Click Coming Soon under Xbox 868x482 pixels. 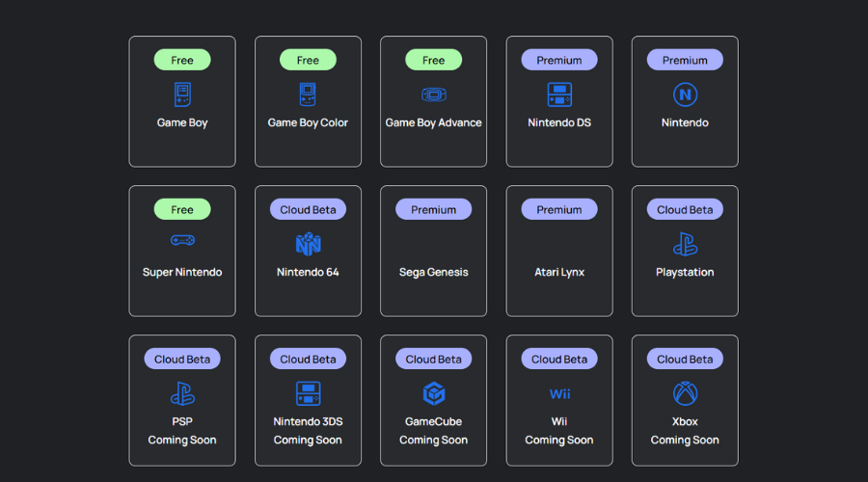tap(685, 440)
